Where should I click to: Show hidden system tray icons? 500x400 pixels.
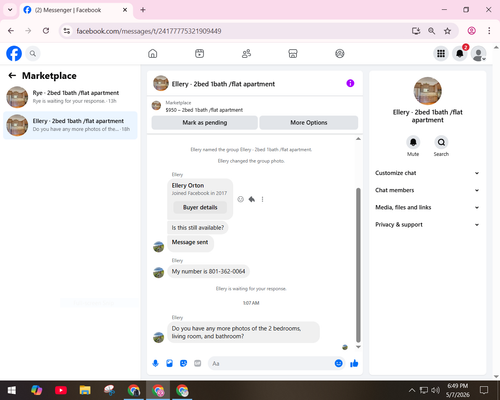[412, 390]
